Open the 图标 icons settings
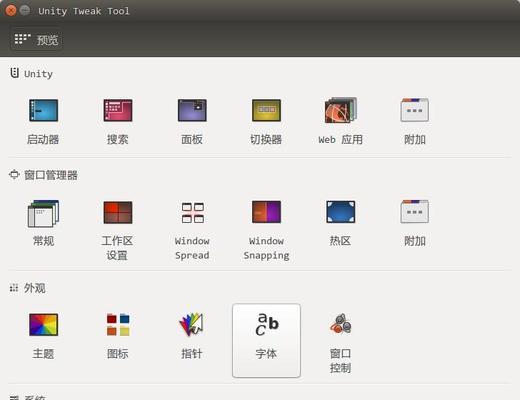520x400 pixels. tap(118, 325)
